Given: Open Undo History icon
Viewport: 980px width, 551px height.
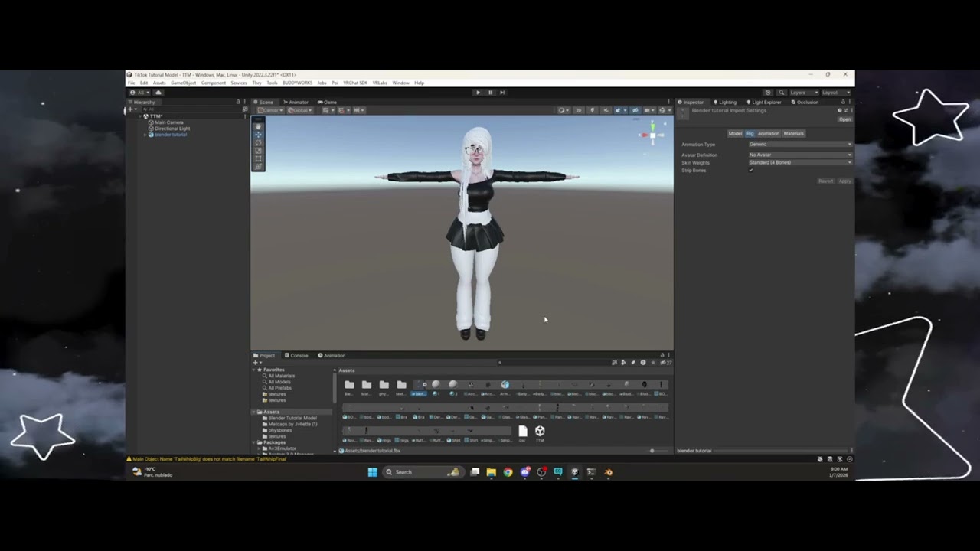Looking at the screenshot, I should [768, 93].
